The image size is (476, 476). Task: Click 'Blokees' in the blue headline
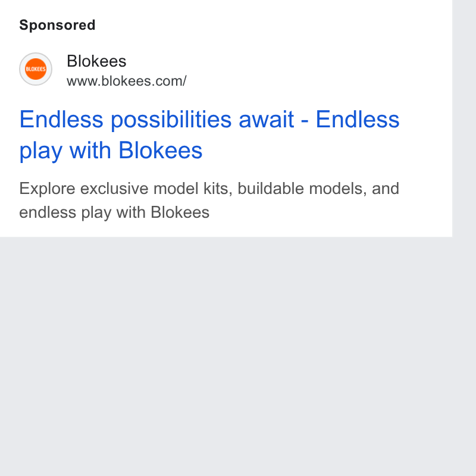click(x=160, y=150)
